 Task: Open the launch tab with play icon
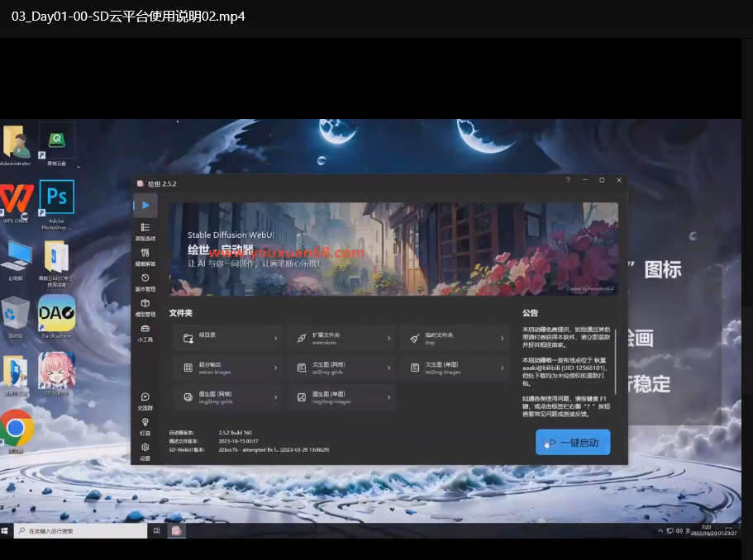145,206
